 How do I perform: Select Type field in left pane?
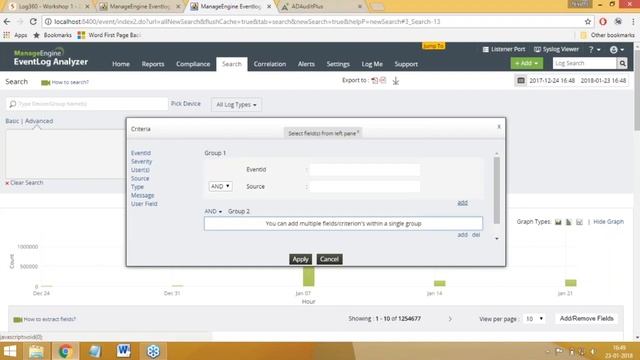[x=137, y=187]
